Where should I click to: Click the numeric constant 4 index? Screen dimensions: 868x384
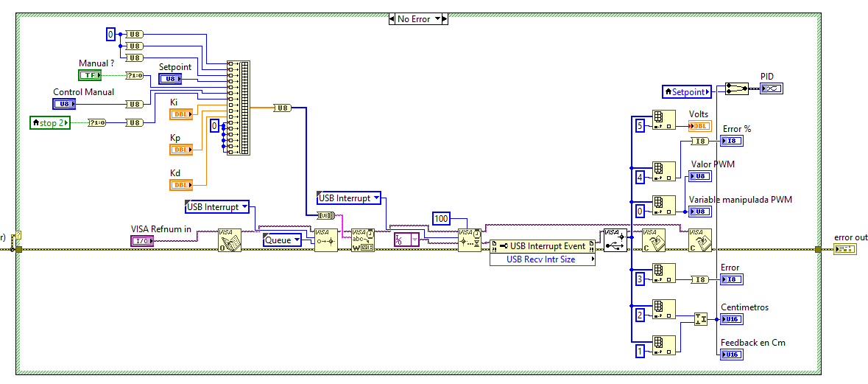(639, 178)
